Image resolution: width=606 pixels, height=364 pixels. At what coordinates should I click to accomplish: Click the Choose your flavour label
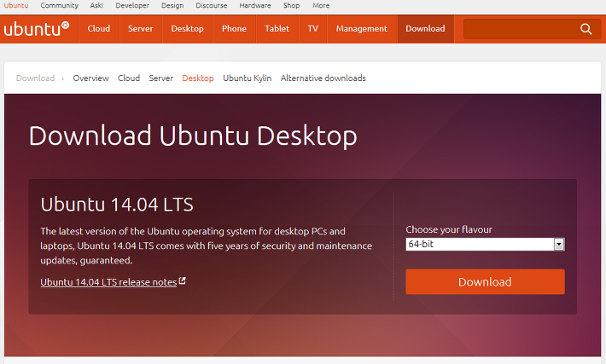point(449,229)
